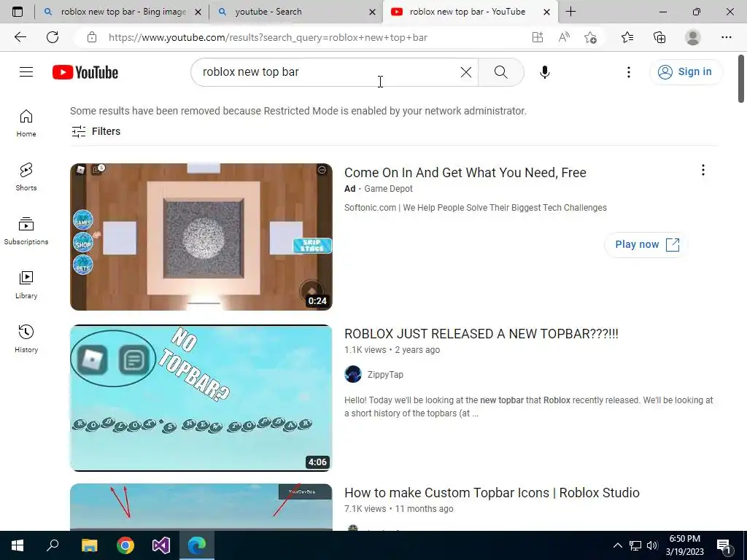View site information lock icon
Screen dimensions: 747x560
pos(92,37)
